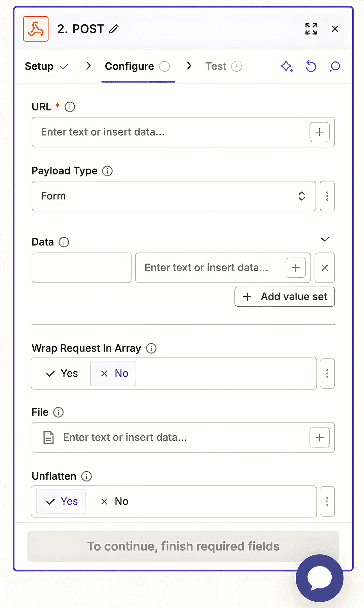Screen dimensions: 364x608
Task: Set Unflatten to No
Action: [x=114, y=501]
